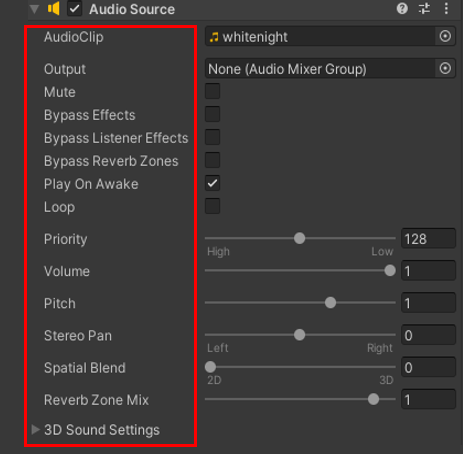Click the Priority property label
This screenshot has width=463, height=454.
coord(66,239)
